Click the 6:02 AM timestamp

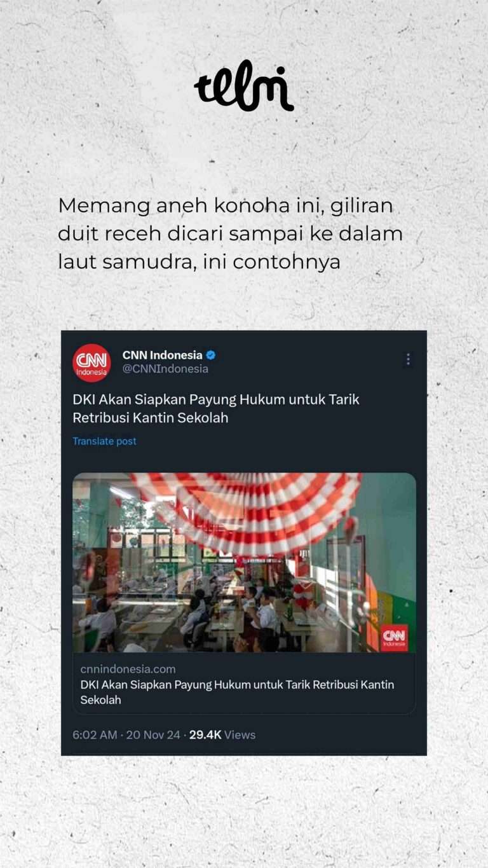pyautogui.click(x=95, y=734)
